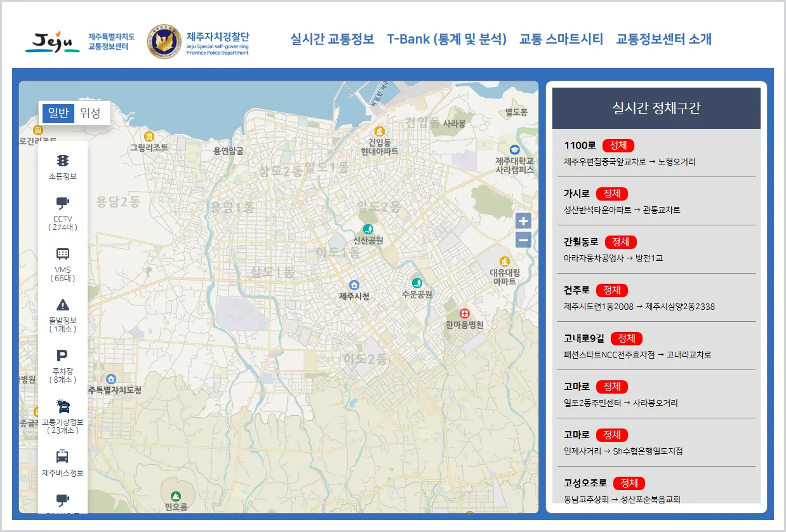Click the 대유대림아파트 map marker
This screenshot has height=532, width=786.
[x=505, y=261]
